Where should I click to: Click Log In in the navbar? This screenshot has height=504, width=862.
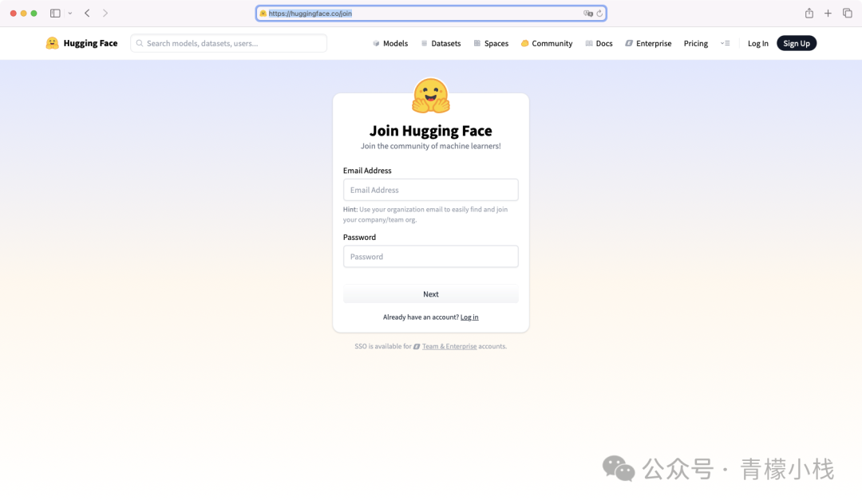tap(757, 43)
